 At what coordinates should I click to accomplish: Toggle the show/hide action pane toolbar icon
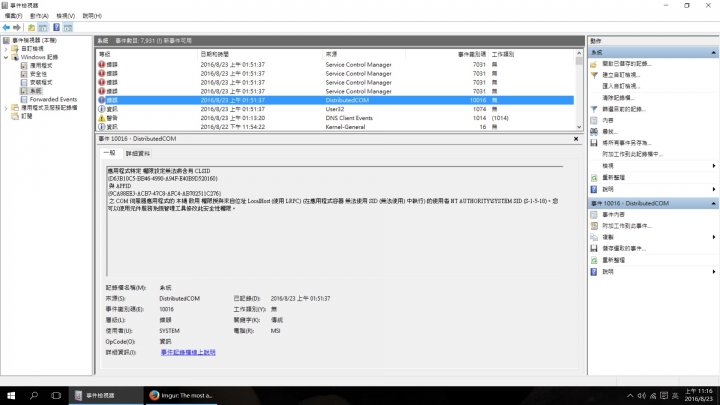click(68, 28)
